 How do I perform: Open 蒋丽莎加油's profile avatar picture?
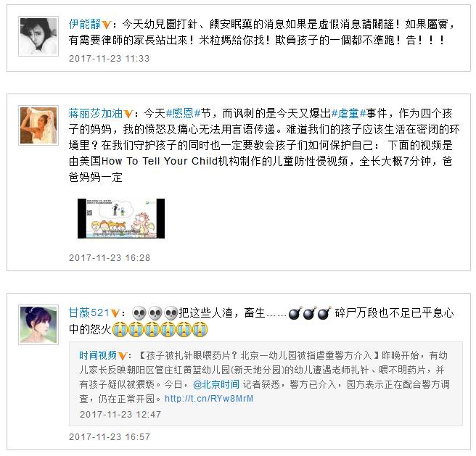click(38, 125)
